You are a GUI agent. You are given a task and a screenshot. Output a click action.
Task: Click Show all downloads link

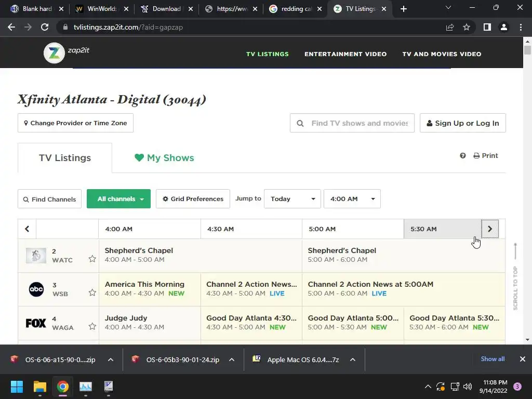(x=493, y=359)
